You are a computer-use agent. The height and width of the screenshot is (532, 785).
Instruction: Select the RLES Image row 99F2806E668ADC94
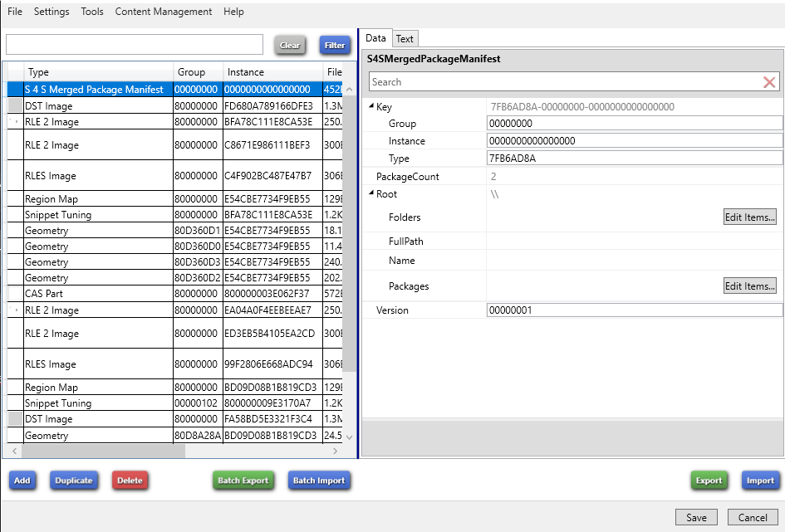coord(174,364)
